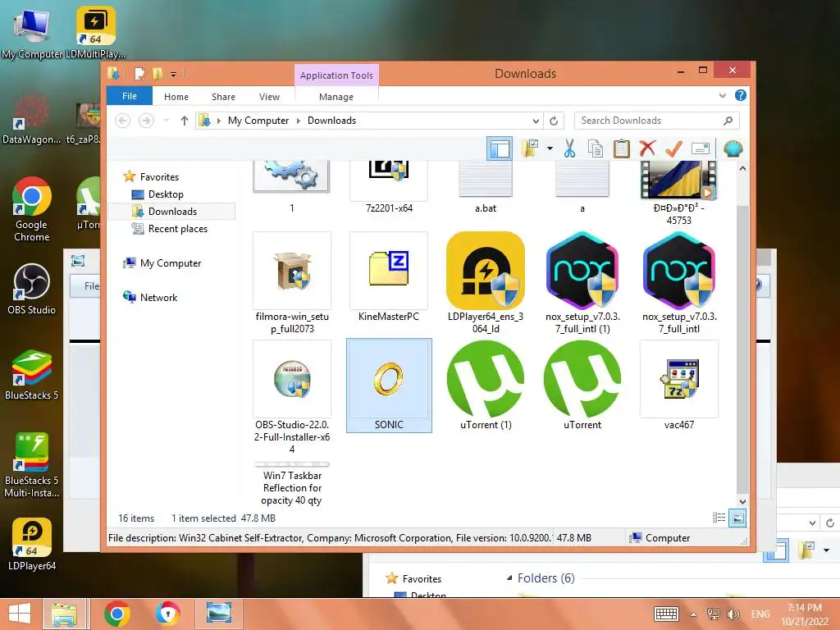Image resolution: width=840 pixels, height=630 pixels.
Task: Click File Explorer on the taskbar
Action: [64, 614]
